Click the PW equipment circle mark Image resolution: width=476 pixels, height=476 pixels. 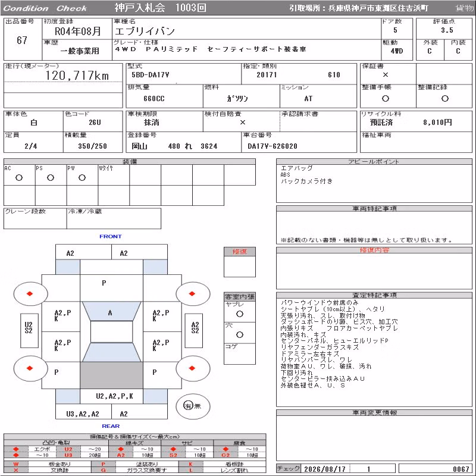pos(82,177)
